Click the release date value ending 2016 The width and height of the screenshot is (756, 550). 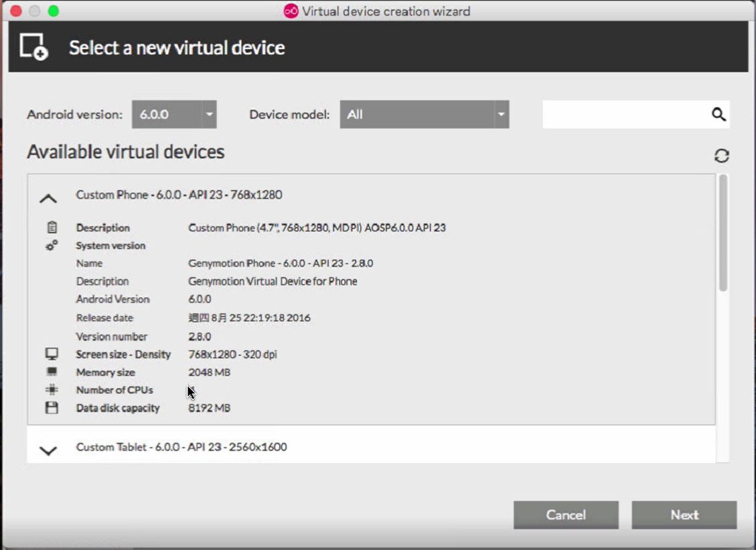(249, 318)
